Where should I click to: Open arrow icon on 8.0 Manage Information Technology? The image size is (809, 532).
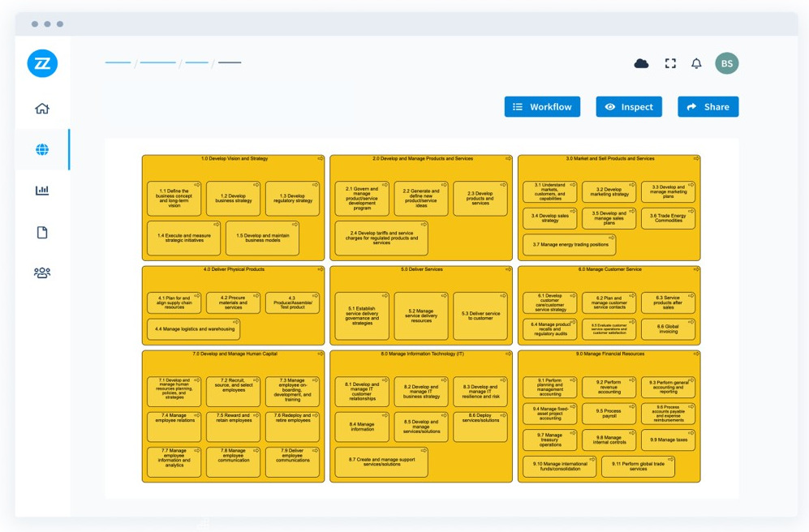(508, 354)
